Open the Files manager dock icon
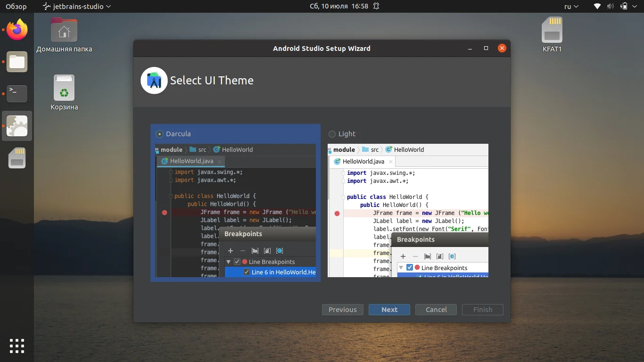The image size is (644, 362). coord(17,62)
